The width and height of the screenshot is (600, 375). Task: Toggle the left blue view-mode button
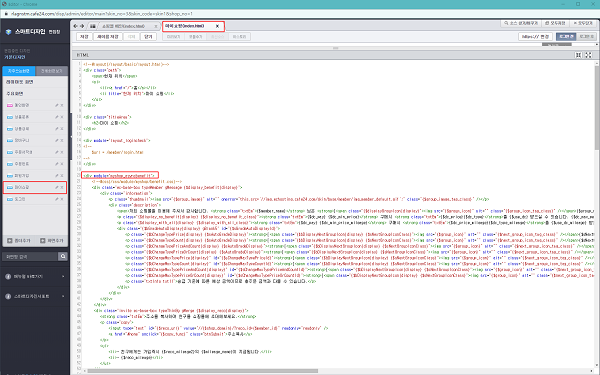(566, 36)
